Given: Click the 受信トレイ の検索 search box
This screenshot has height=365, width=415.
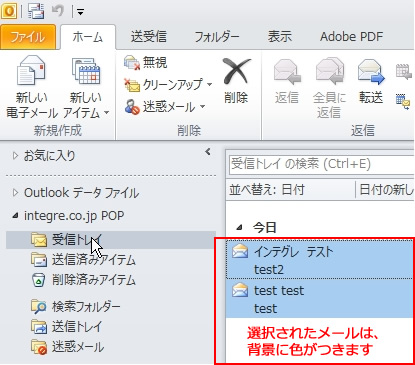Looking at the screenshot, I should [x=321, y=165].
